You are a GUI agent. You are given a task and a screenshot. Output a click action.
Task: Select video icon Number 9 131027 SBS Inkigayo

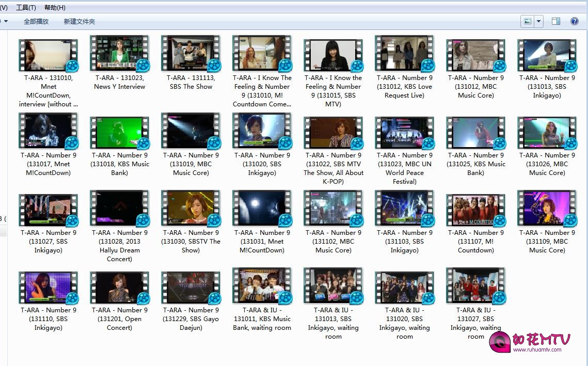coord(49,210)
